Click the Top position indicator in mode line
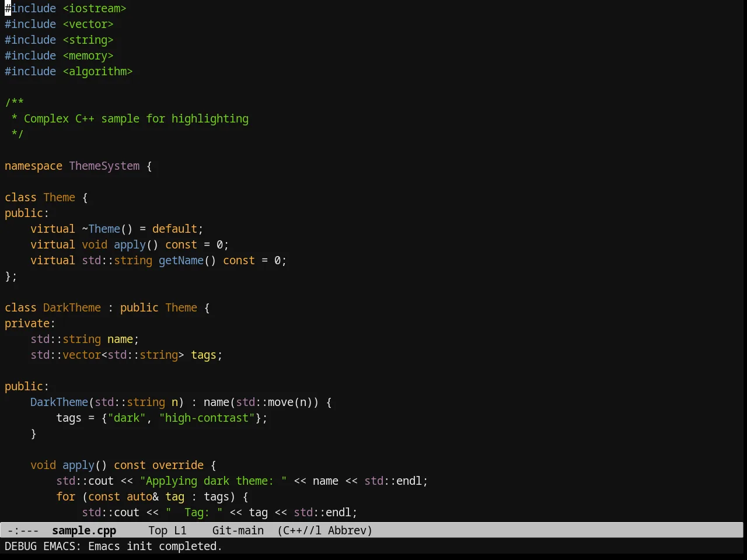The height and width of the screenshot is (560, 747). click(x=158, y=530)
